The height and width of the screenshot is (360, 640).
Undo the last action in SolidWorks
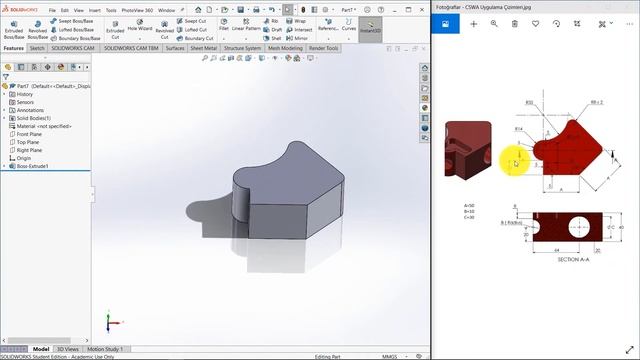pos(271,10)
